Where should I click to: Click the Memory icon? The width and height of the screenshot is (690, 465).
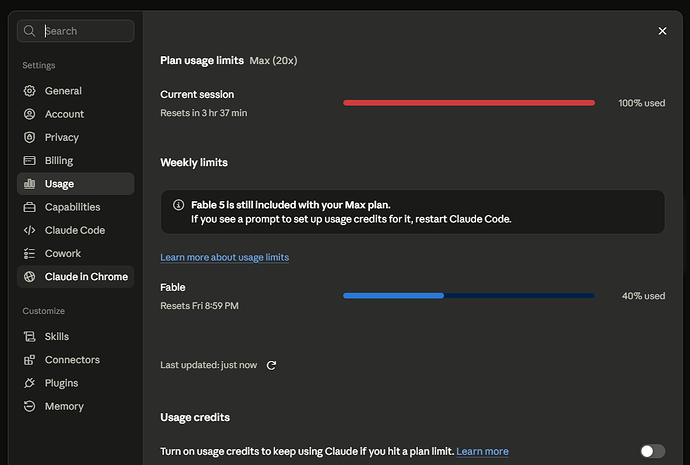point(29,406)
